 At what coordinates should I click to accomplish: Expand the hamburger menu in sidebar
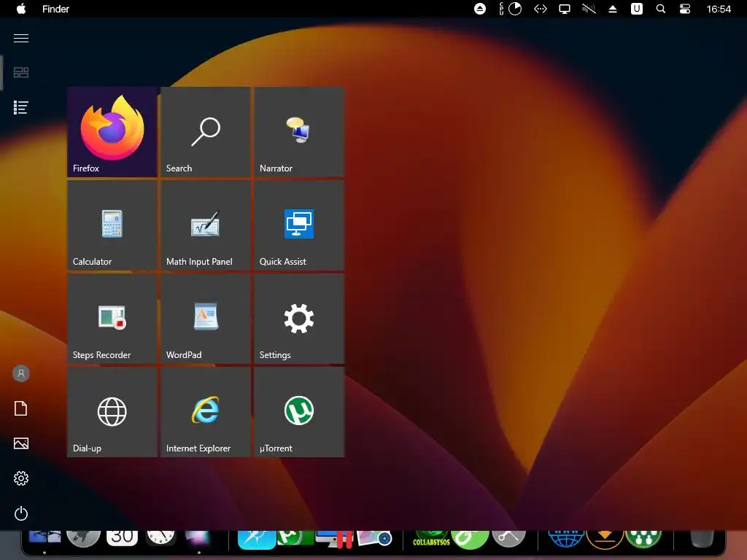point(21,38)
